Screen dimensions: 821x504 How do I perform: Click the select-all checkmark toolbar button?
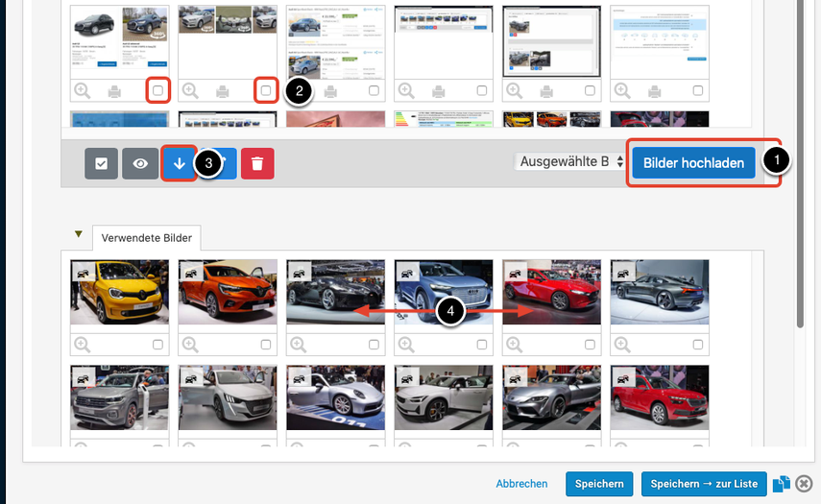(x=101, y=163)
